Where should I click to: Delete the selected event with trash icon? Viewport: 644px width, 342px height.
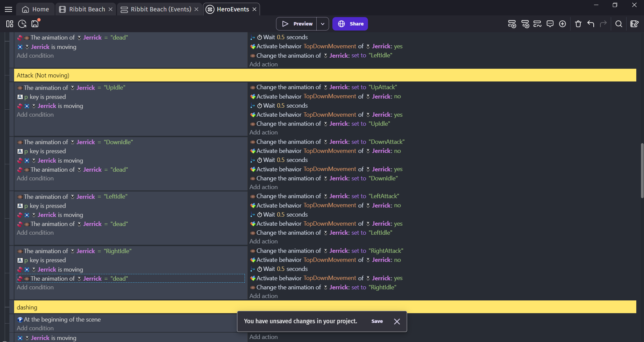pos(578,24)
